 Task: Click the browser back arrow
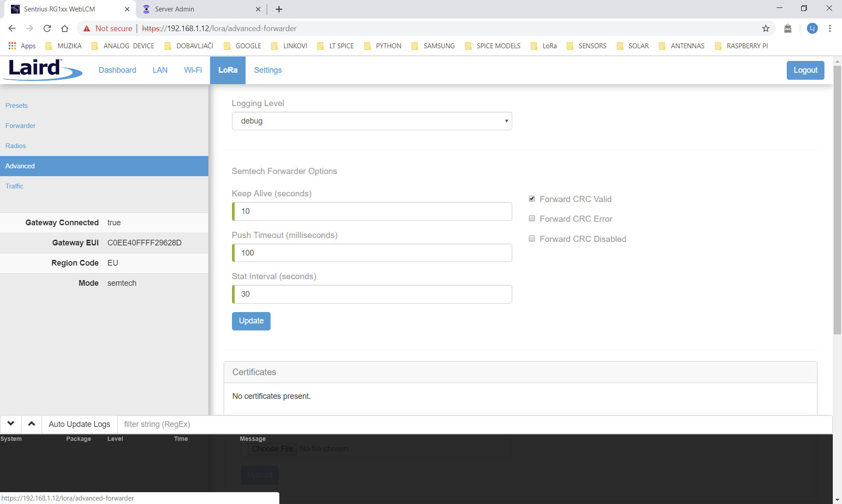pyautogui.click(x=12, y=28)
